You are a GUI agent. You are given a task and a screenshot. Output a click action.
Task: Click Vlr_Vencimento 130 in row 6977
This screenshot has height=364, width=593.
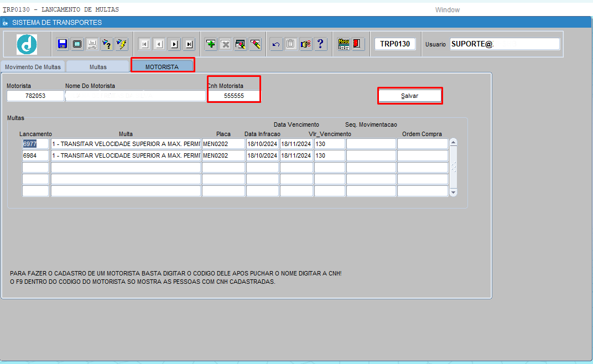click(330, 144)
